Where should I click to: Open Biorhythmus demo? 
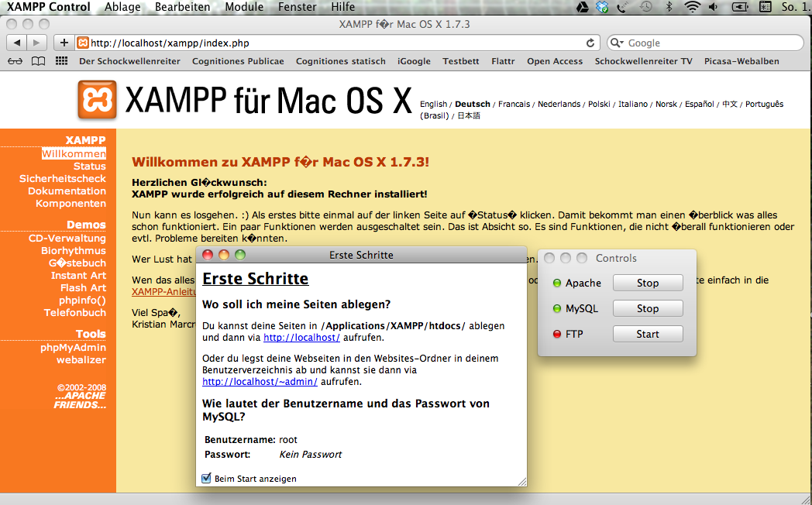[74, 250]
